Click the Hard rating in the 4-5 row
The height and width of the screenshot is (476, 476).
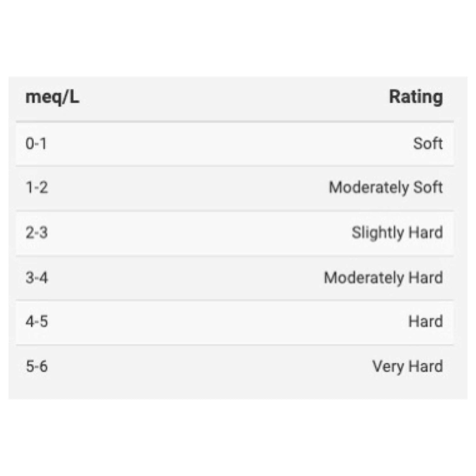(426, 322)
